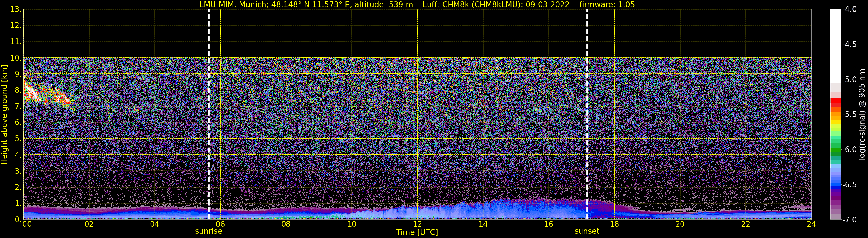The width and height of the screenshot is (868, 238).
Task: Click the '4.' height tick label
Action: click(18, 155)
